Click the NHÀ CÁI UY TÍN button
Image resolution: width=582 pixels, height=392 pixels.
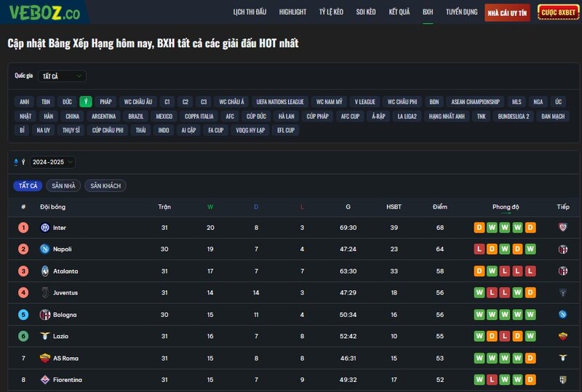[x=507, y=12]
